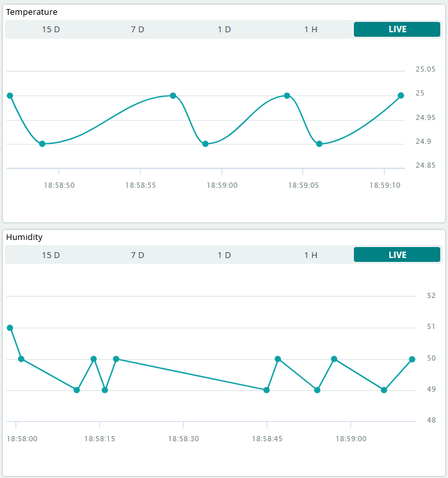Select the 15 D tab in Humidity widget
448x478 pixels.
tap(51, 255)
